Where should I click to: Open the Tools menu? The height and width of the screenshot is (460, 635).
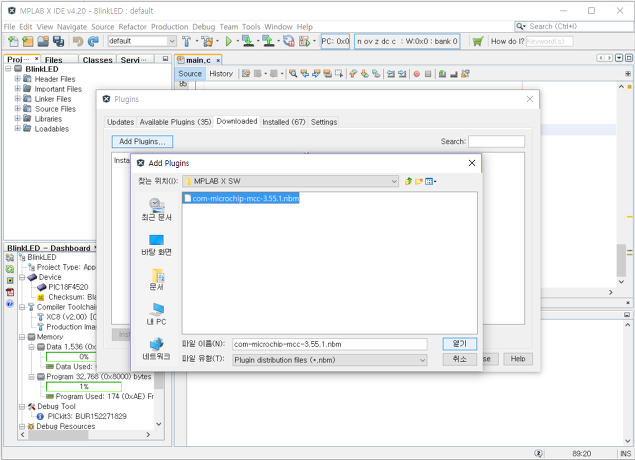point(251,27)
